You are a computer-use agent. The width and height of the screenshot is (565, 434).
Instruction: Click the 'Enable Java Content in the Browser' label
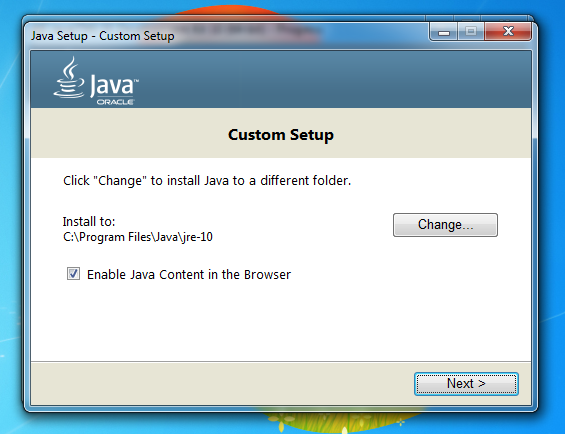(x=189, y=275)
